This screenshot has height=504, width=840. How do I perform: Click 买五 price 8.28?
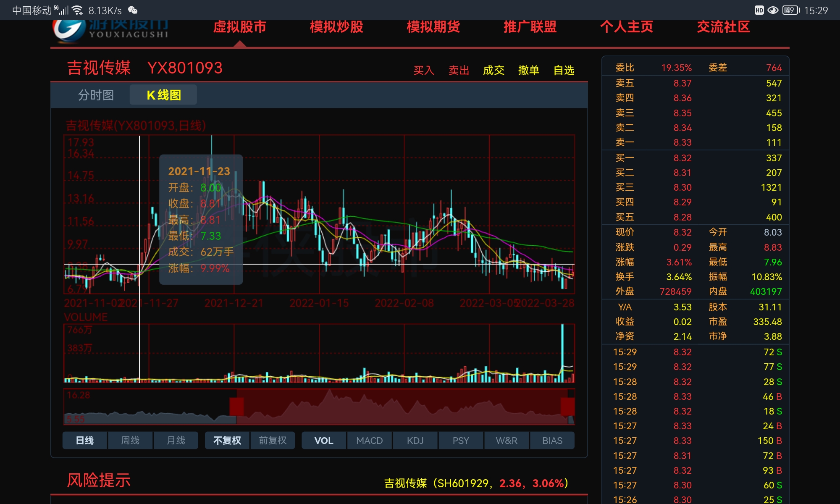point(682,217)
